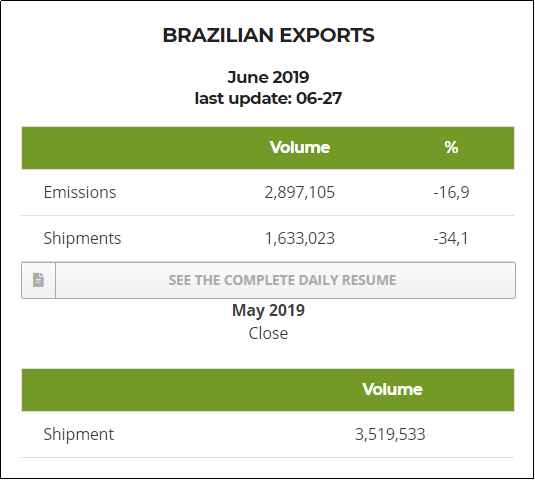
Task: Click Shipments percentage -34,1
Action: pos(451,238)
